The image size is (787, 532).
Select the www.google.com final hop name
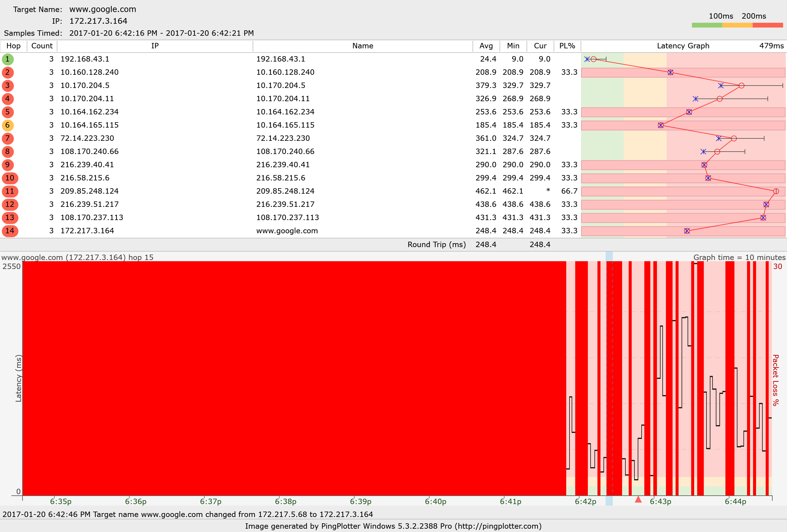tap(287, 231)
